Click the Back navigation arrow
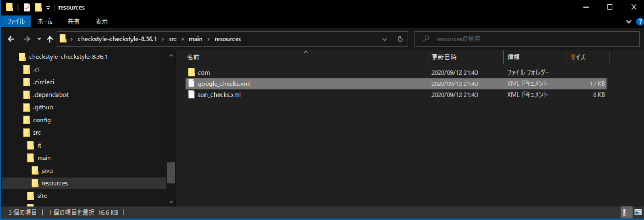The height and width of the screenshot is (220, 644). point(11,39)
